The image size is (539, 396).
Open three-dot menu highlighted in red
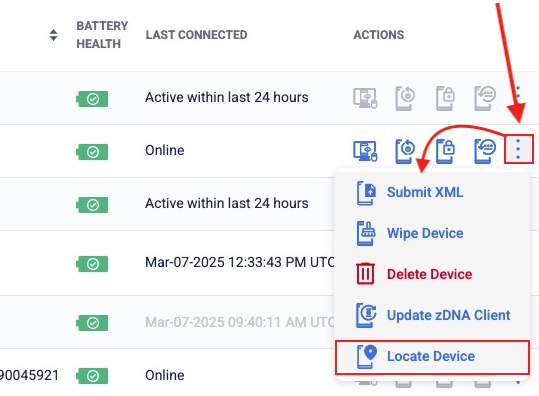pyautogui.click(x=518, y=149)
